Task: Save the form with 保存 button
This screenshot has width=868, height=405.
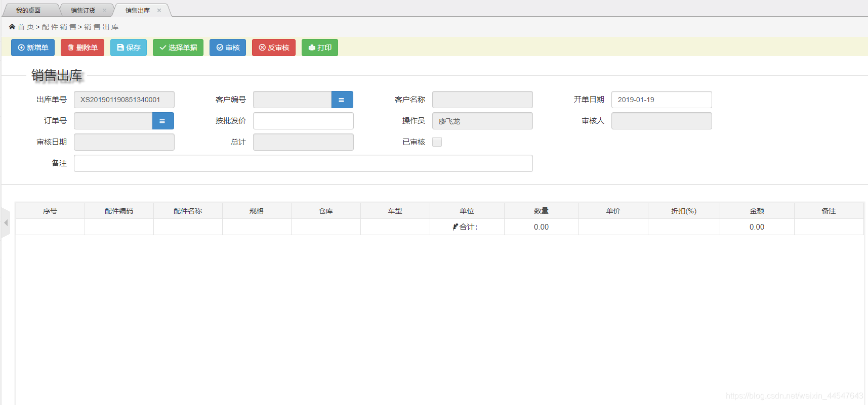Action: 129,48
